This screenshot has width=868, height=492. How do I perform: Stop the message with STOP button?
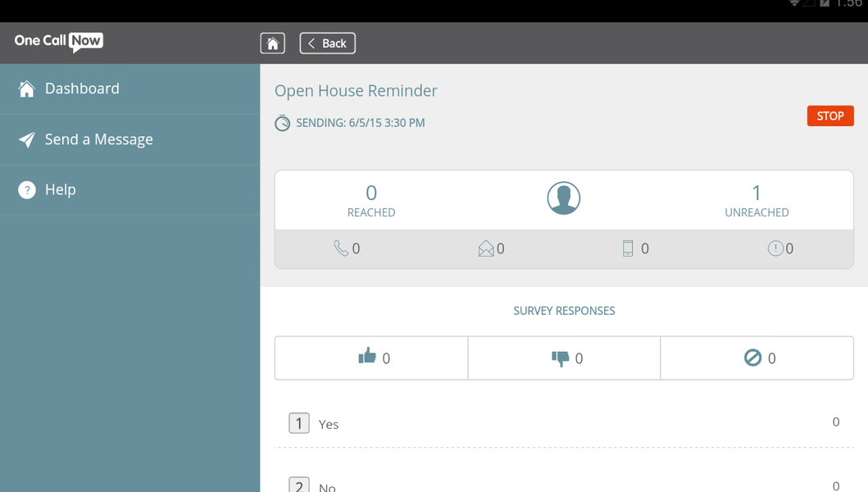click(829, 116)
